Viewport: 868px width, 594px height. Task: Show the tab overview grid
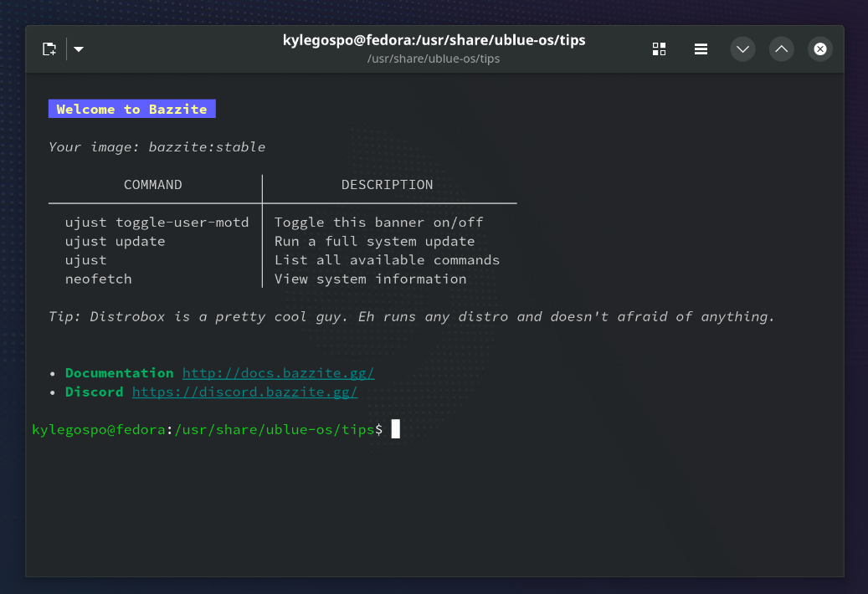(659, 49)
